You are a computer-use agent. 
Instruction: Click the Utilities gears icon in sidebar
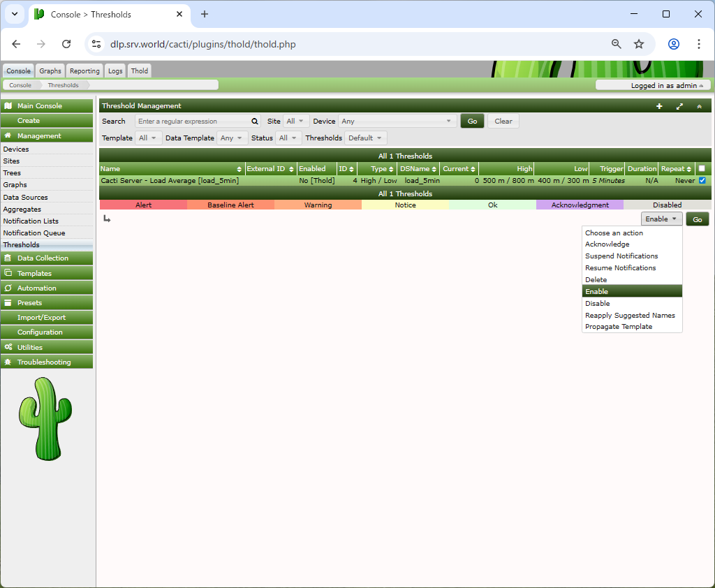[8, 347]
